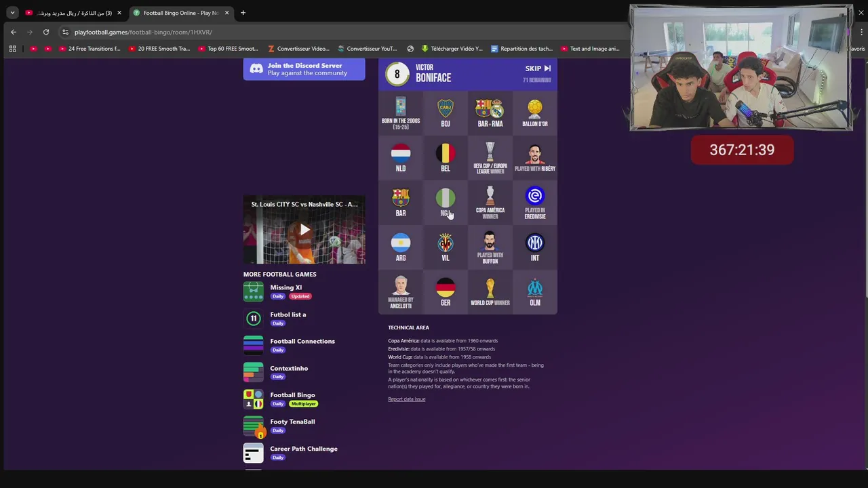The width and height of the screenshot is (868, 488).
Task: Switch to the Football Bingo Online tab
Action: [181, 13]
